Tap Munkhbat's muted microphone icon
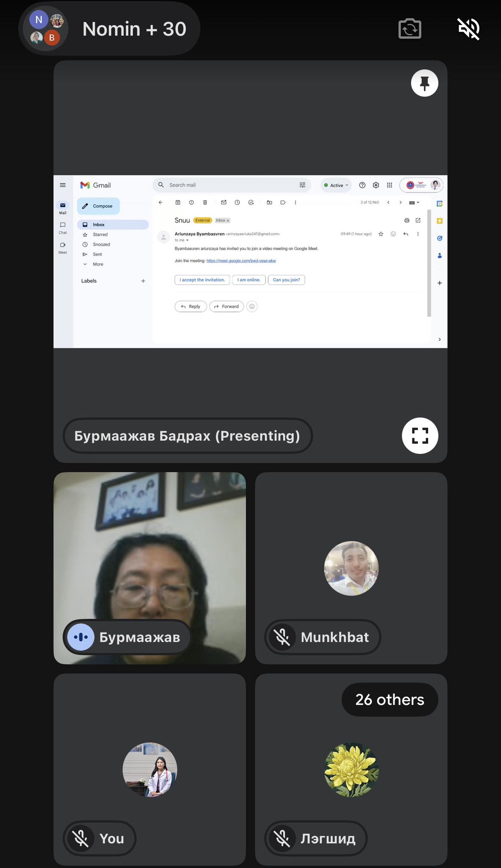 (x=282, y=637)
